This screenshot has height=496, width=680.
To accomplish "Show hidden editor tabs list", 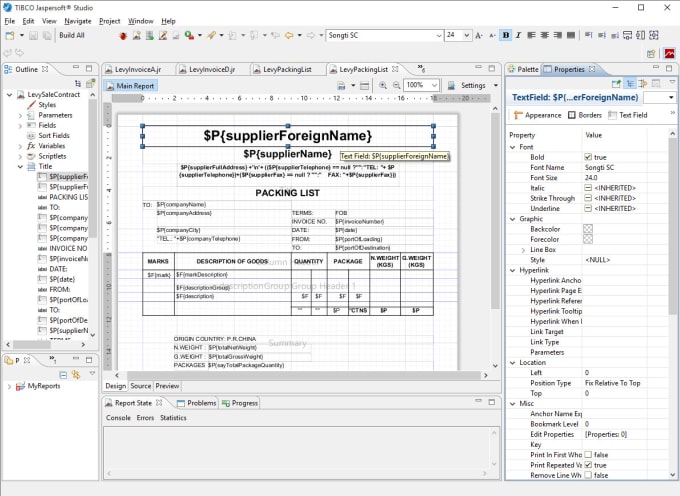I will tap(421, 69).
